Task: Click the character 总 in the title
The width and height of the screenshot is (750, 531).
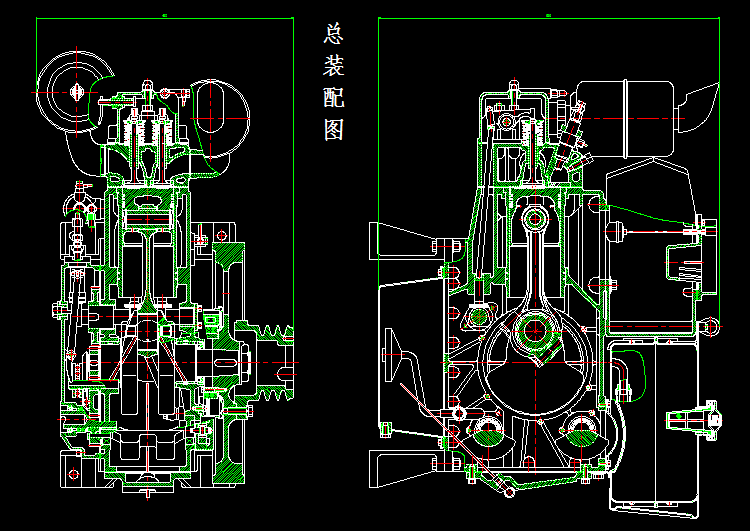Action: point(333,33)
